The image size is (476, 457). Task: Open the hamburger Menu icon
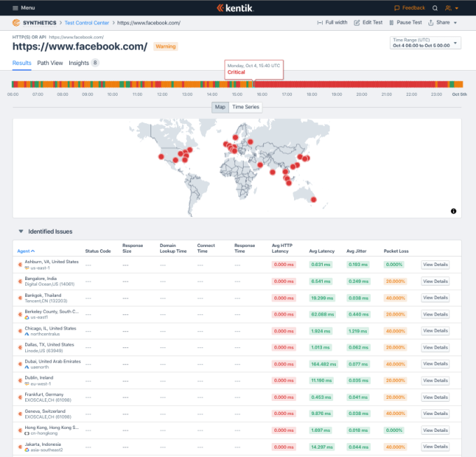[15, 8]
